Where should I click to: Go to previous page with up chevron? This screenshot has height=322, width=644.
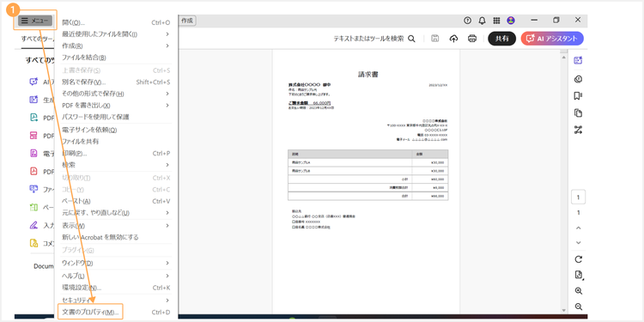[578, 228]
